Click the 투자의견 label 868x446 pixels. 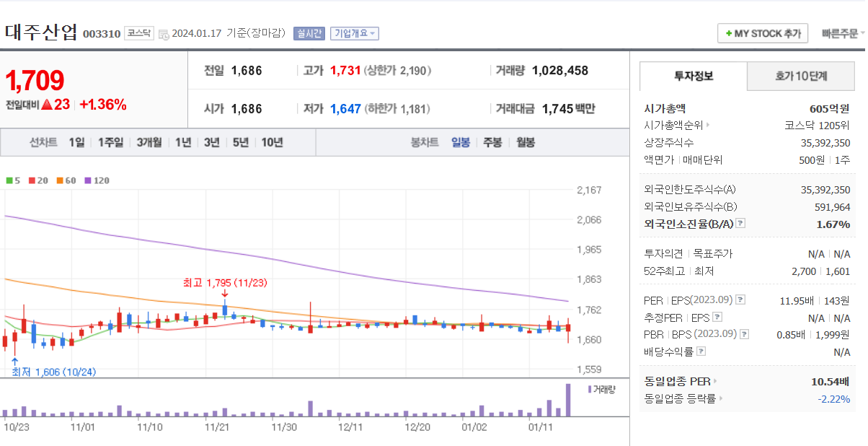(x=663, y=254)
